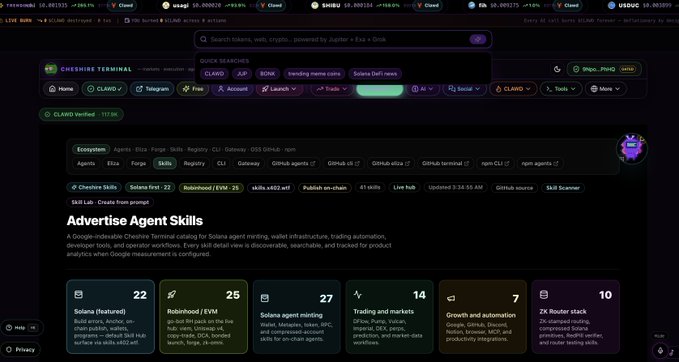Click the glowing green nav button
This screenshot has height=362, width=679.
pos(380,89)
